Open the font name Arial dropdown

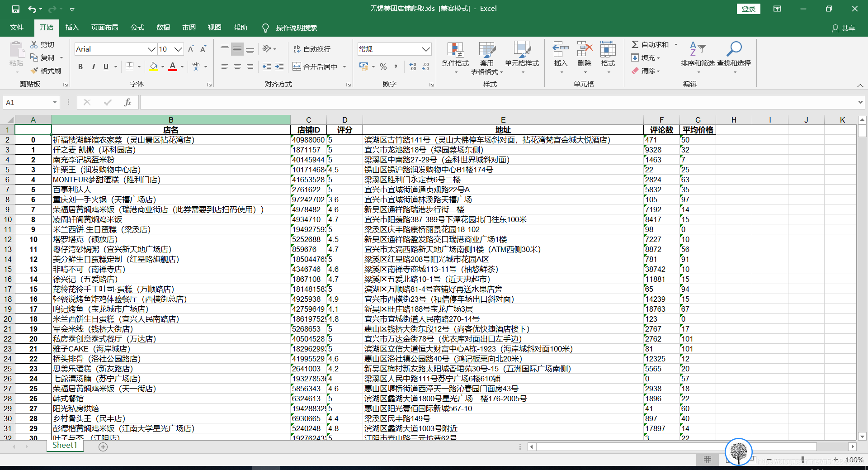(x=151, y=49)
